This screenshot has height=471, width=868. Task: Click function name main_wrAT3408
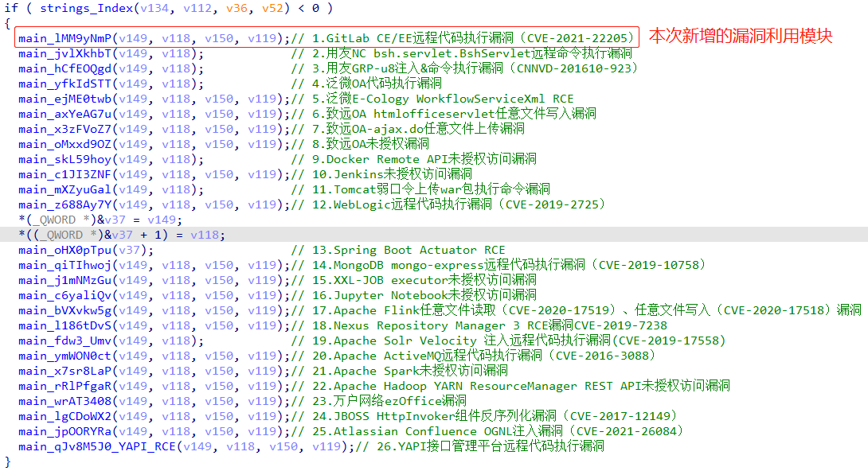(65, 401)
